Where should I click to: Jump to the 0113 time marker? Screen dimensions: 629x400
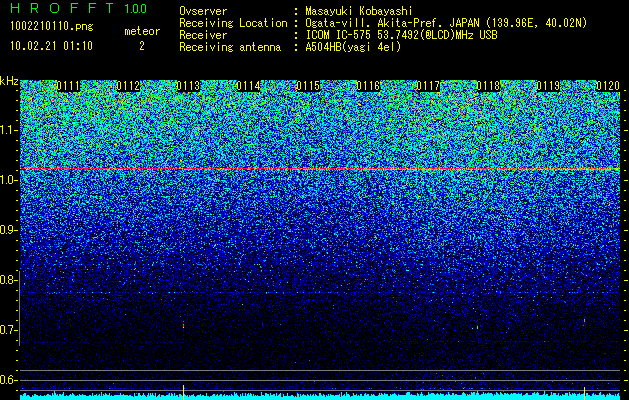point(188,86)
